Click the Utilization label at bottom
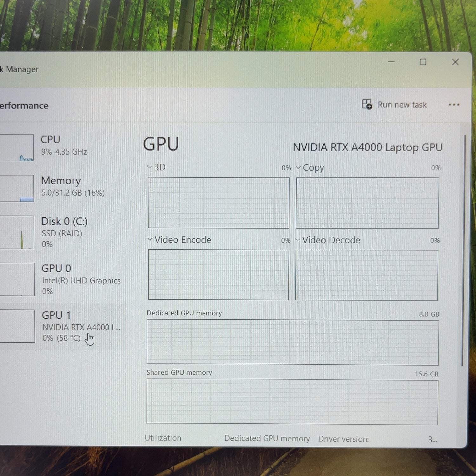The image size is (476, 476). pos(163,438)
